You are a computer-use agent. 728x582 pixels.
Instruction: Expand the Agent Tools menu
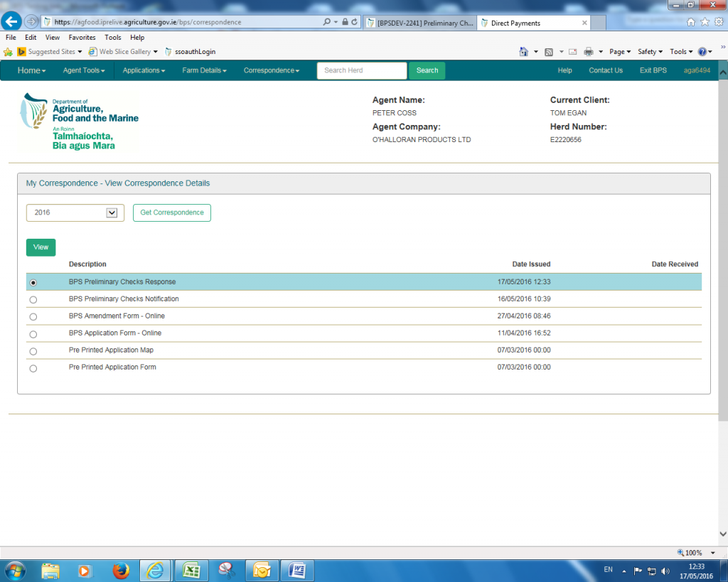83,70
